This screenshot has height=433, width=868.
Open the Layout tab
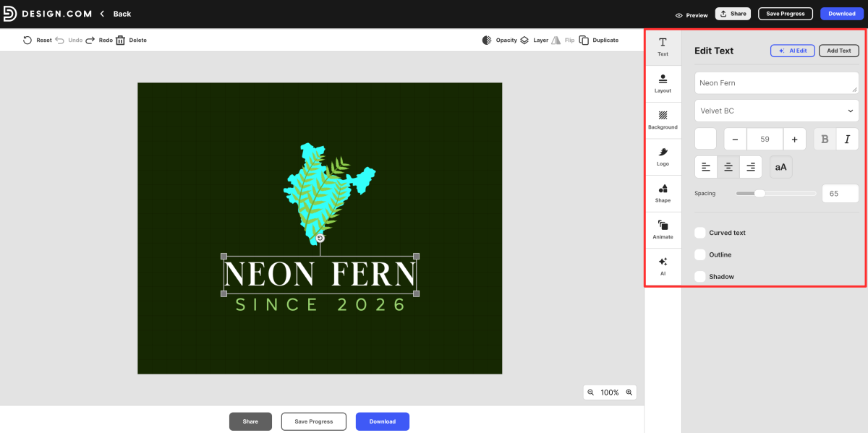[x=663, y=83]
